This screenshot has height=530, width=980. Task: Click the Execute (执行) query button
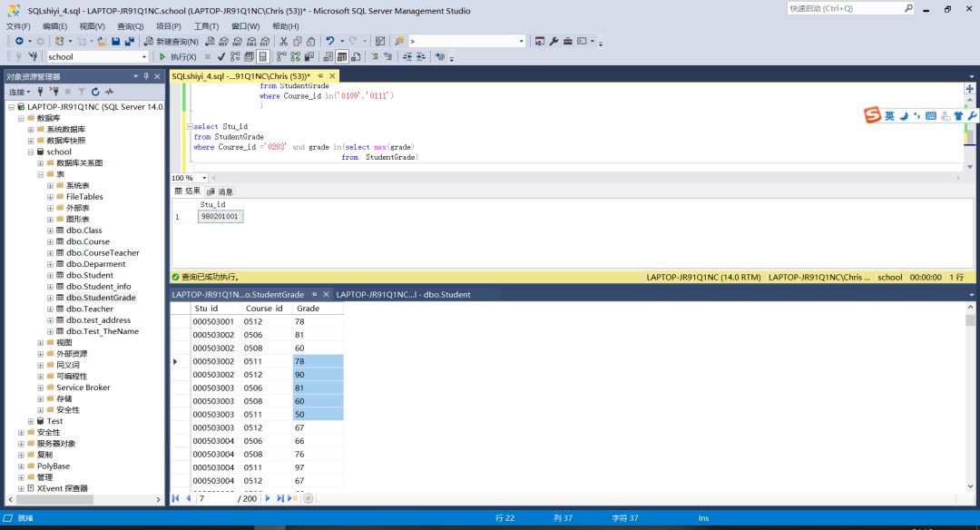178,56
